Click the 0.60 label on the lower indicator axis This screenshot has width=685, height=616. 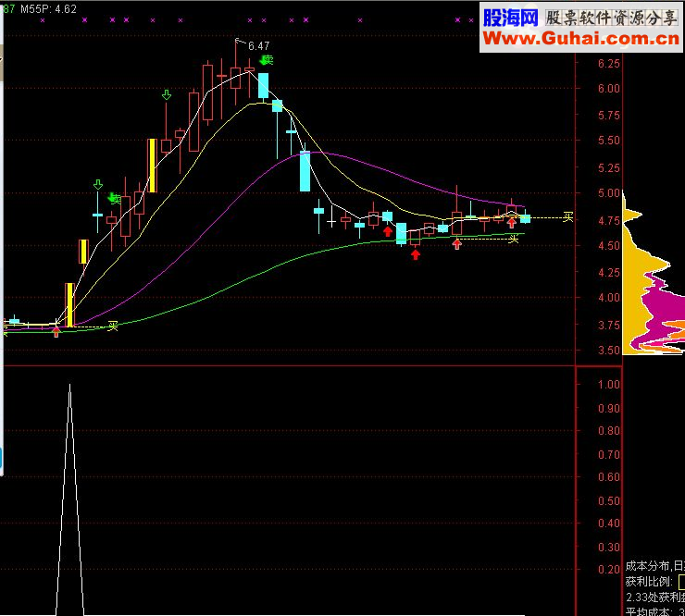click(608, 477)
